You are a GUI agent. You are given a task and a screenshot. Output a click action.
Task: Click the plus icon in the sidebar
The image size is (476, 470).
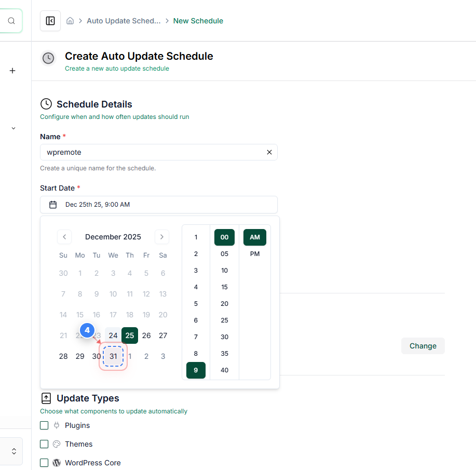pos(12,71)
